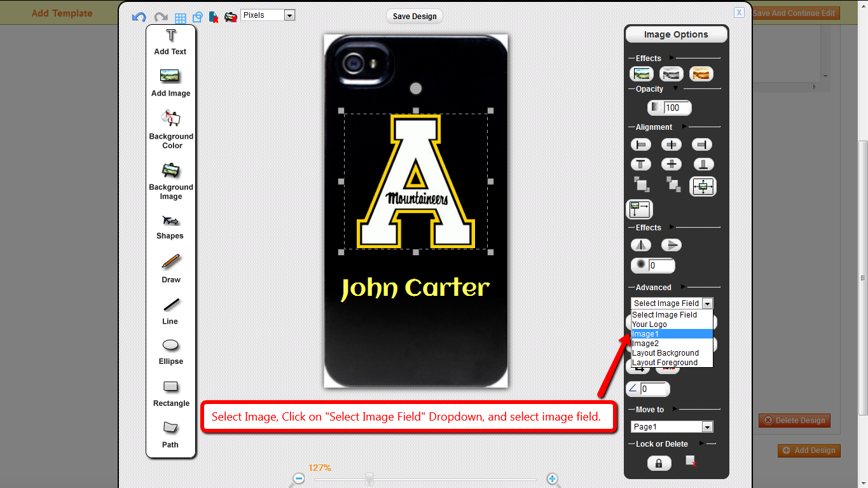Click the rotation angle input field

pos(654,389)
